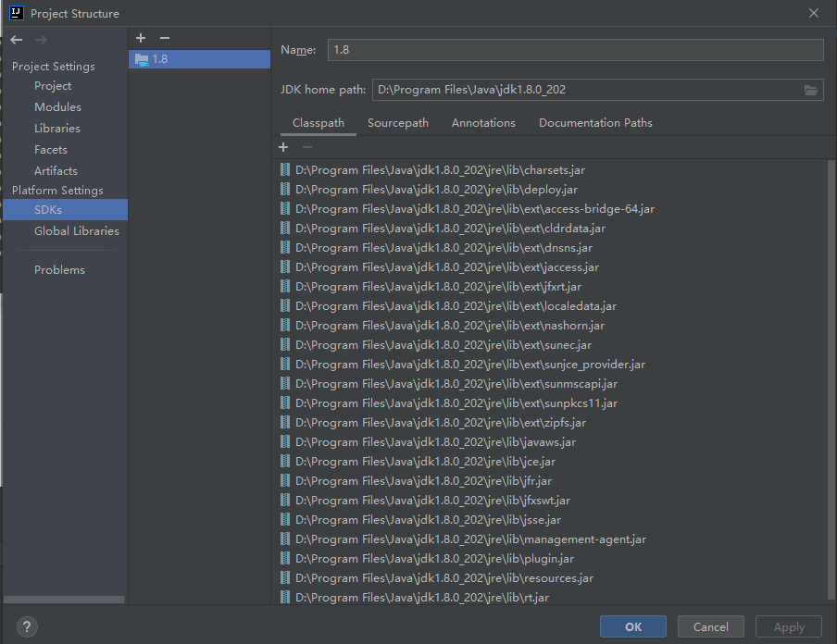Select the 1.8 SDK entry
The image size is (837, 644).
(x=199, y=59)
